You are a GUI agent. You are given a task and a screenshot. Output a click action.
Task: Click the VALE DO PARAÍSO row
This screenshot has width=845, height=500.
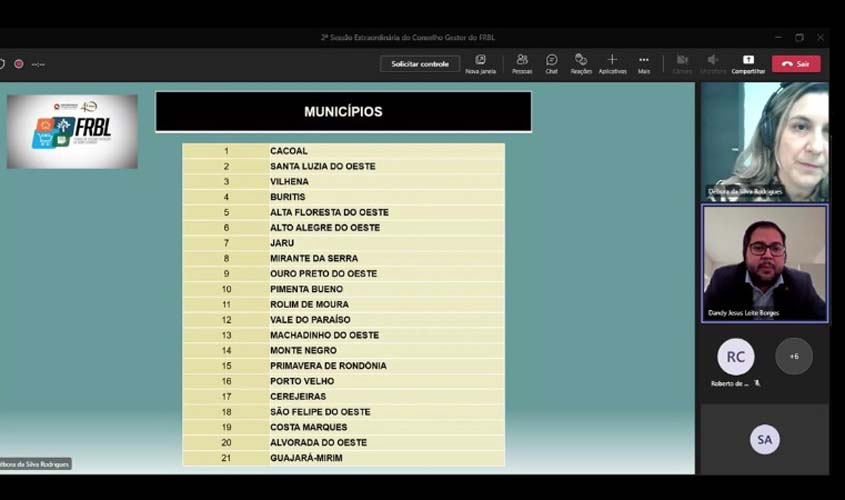click(343, 320)
